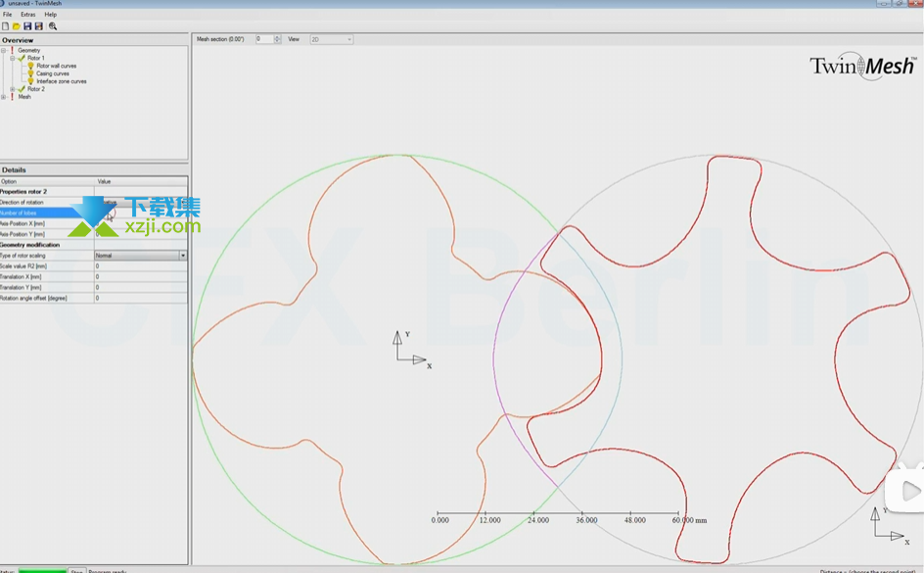Click the Properties rotor 2 section header
Screen dimensions: 924x573
[23, 192]
